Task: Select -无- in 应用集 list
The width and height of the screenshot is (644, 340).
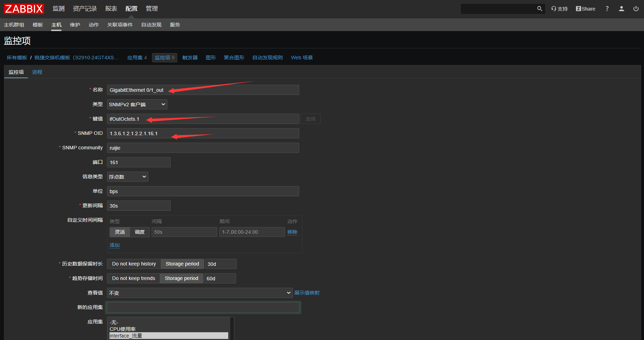Action: [x=169, y=322]
